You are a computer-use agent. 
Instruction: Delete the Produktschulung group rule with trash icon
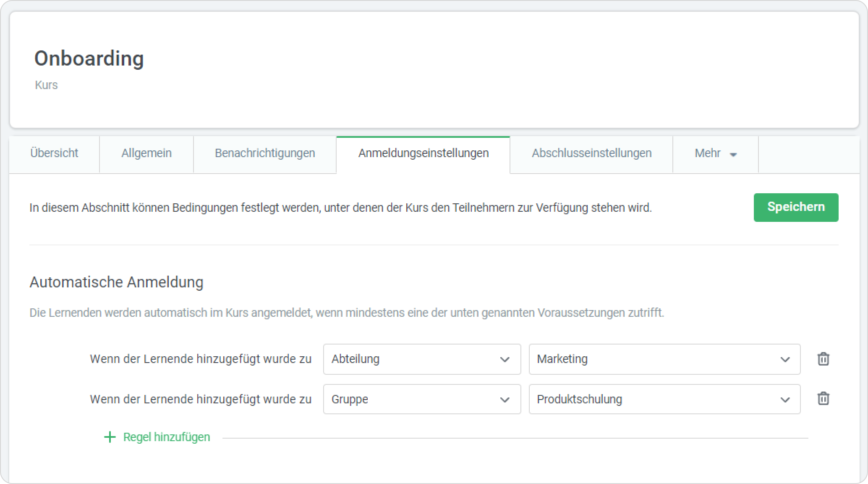[x=823, y=399]
